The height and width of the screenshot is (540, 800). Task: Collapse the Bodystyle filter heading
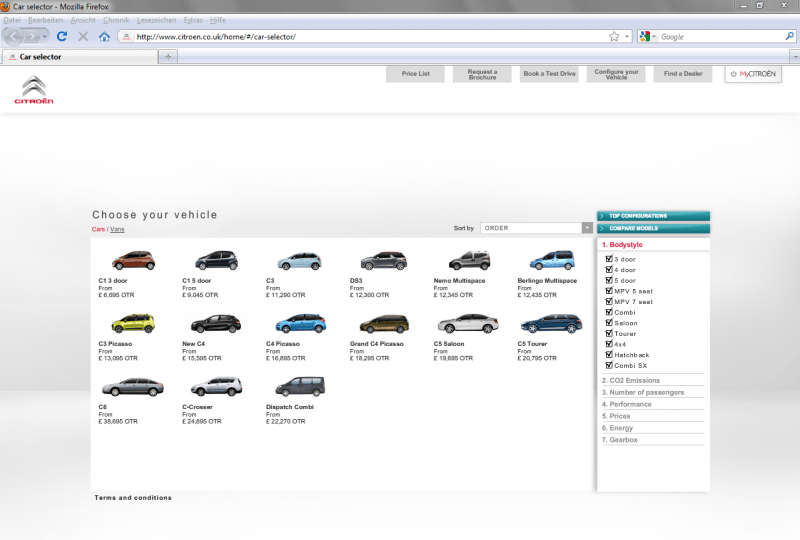pos(622,244)
